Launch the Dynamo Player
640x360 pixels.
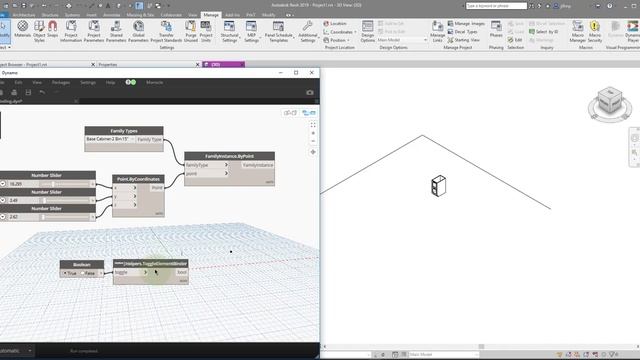633,31
